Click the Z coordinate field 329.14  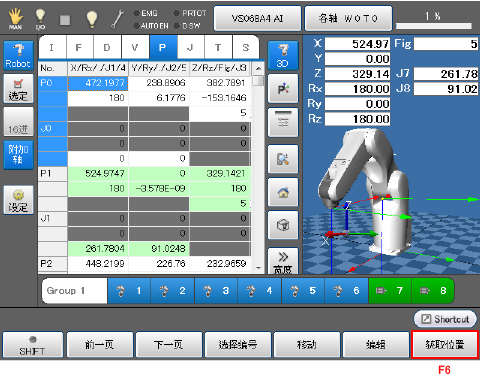357,74
